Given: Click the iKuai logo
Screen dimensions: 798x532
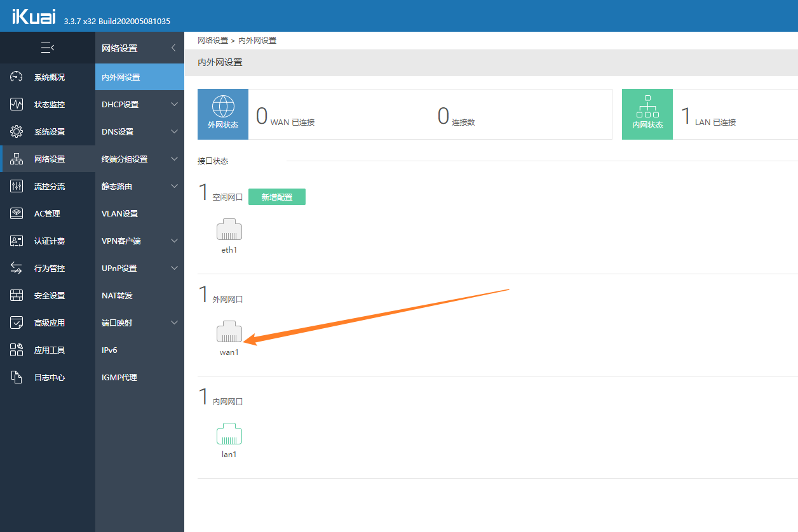Looking at the screenshot, I should tap(34, 17).
